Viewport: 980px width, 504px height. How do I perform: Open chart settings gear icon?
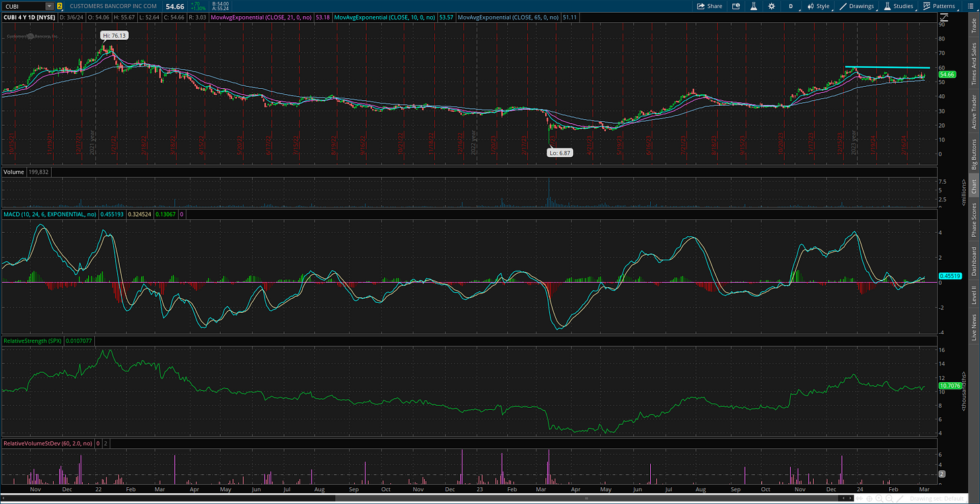(x=771, y=6)
